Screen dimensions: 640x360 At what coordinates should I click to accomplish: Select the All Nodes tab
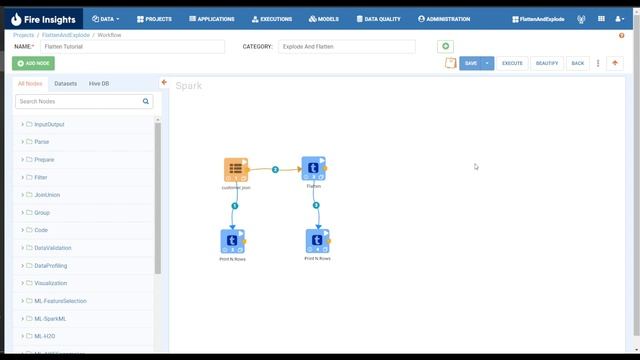tap(30, 84)
